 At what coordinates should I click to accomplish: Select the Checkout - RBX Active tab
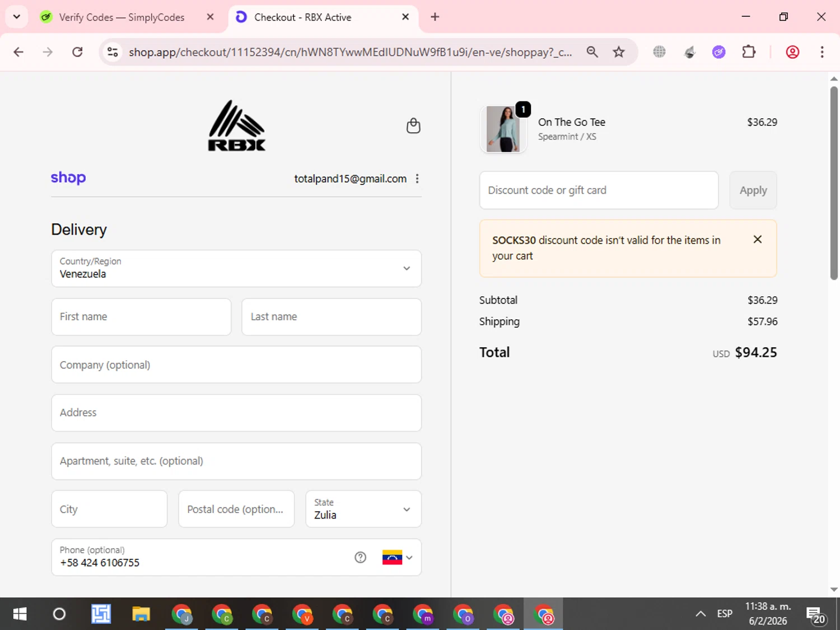(302, 17)
